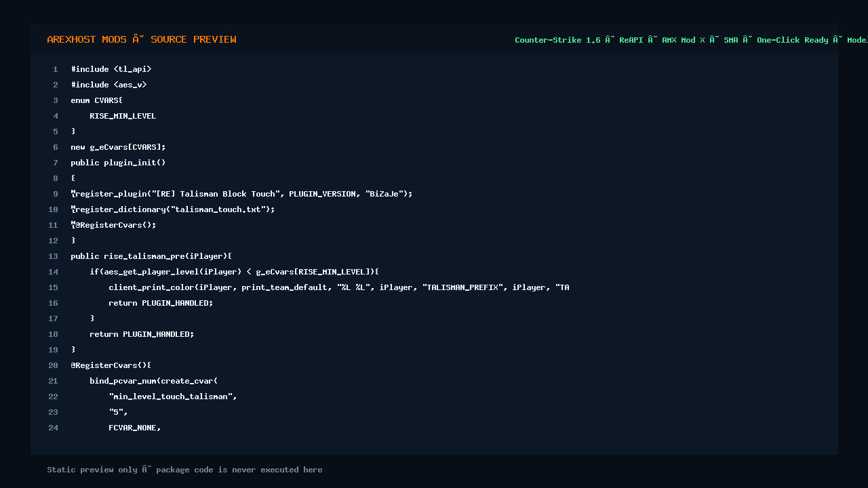Click the "enum CVARS{" declaration line
Viewport: 868px width, 488px height.
tap(97, 100)
